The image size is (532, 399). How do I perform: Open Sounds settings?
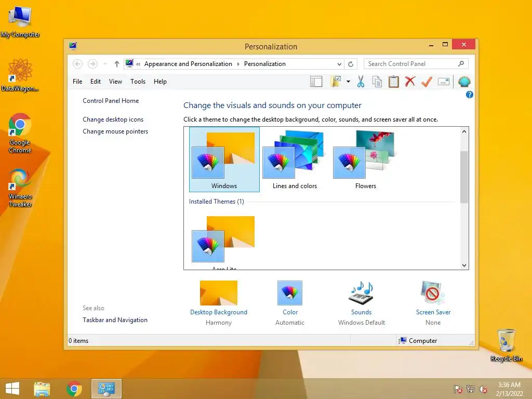point(362,303)
